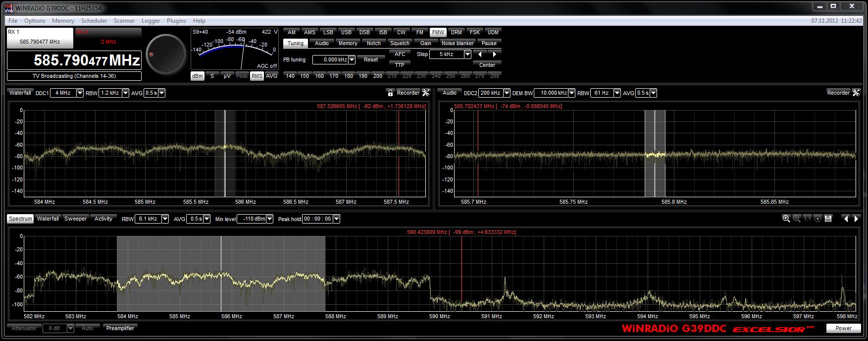868x341 pixels.
Task: Open the Min level dropdown
Action: pos(270,219)
